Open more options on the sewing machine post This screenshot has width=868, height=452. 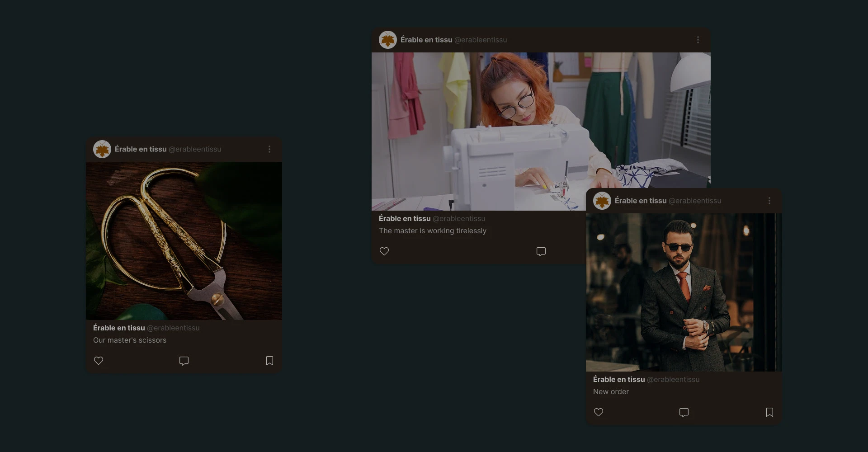click(698, 40)
